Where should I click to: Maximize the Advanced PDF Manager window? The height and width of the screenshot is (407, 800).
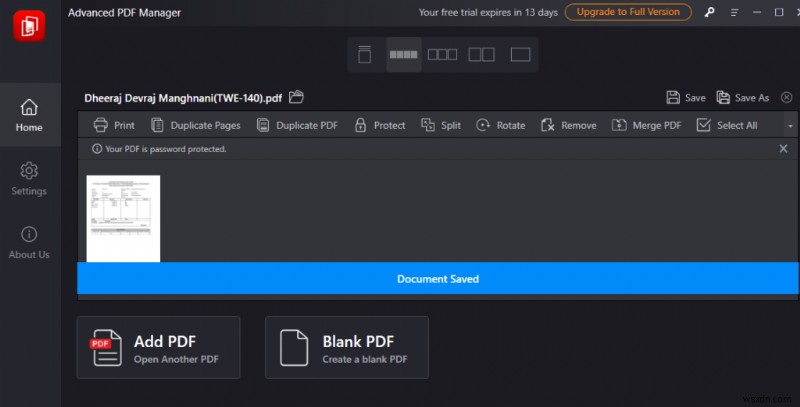click(779, 12)
